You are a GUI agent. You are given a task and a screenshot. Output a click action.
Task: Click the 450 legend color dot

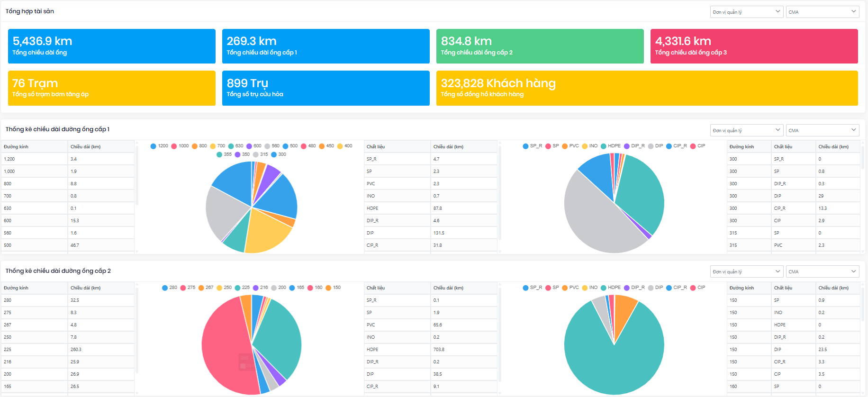pos(322,146)
